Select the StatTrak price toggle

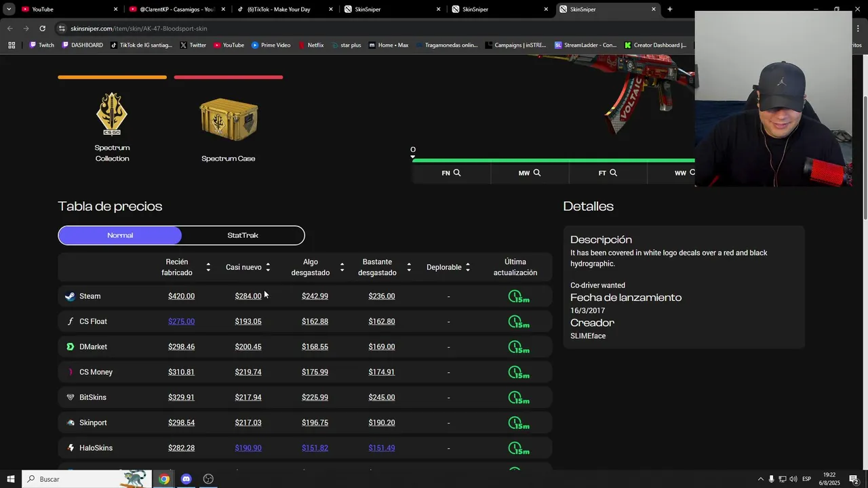click(243, 235)
